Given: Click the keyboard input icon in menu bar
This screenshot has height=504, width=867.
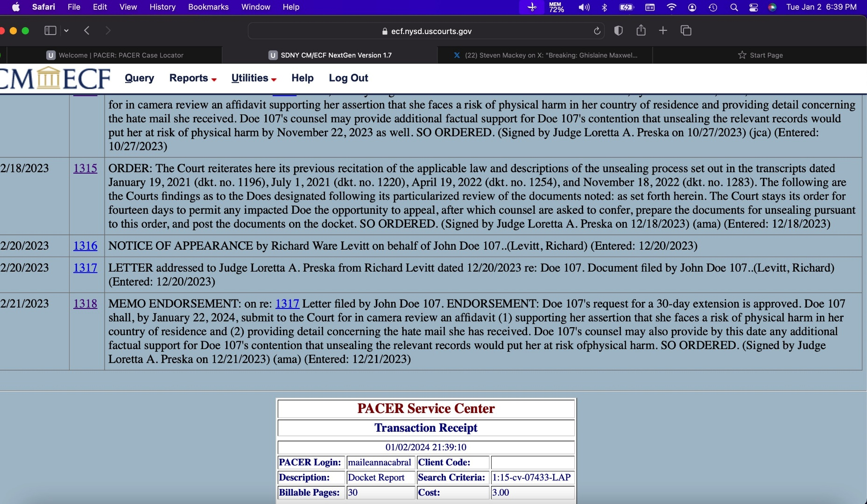Looking at the screenshot, I should pyautogui.click(x=650, y=7).
